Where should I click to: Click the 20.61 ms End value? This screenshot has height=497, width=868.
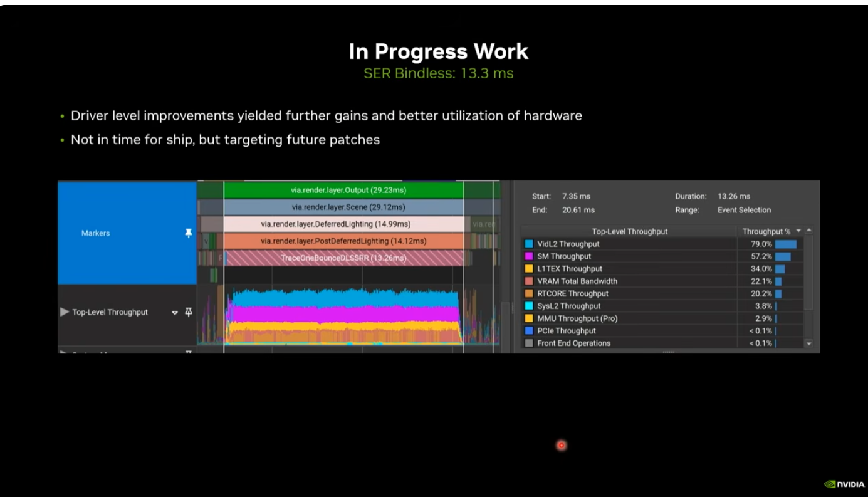pos(578,210)
